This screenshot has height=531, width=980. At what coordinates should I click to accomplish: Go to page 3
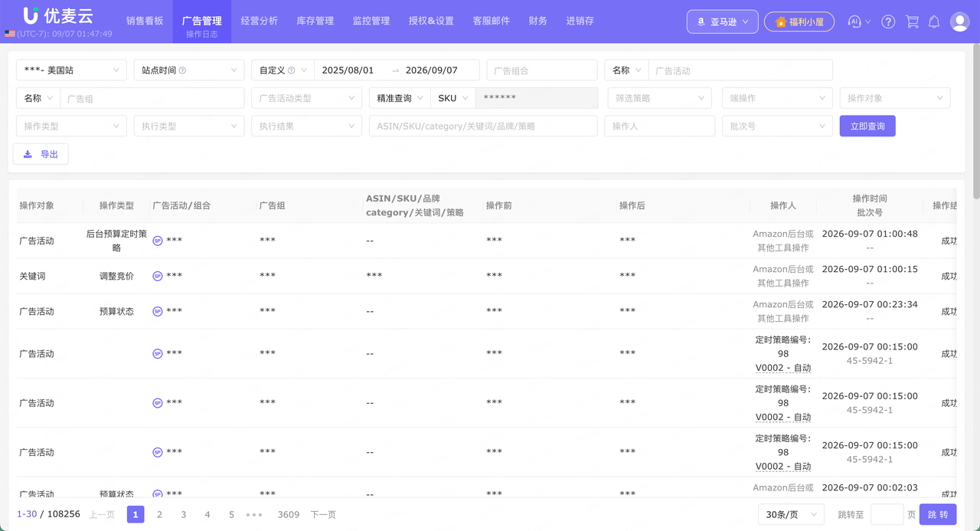point(183,515)
